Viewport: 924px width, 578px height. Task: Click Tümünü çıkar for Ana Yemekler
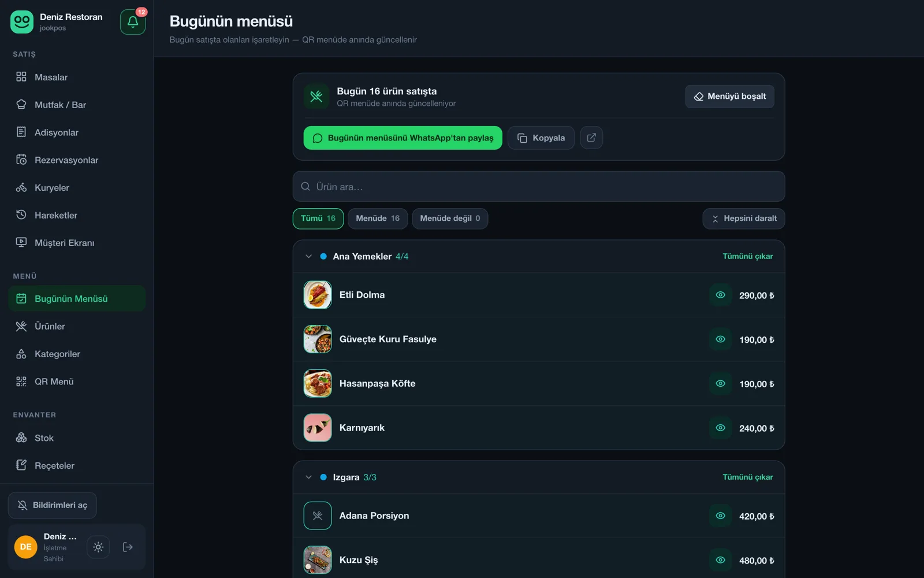(748, 256)
